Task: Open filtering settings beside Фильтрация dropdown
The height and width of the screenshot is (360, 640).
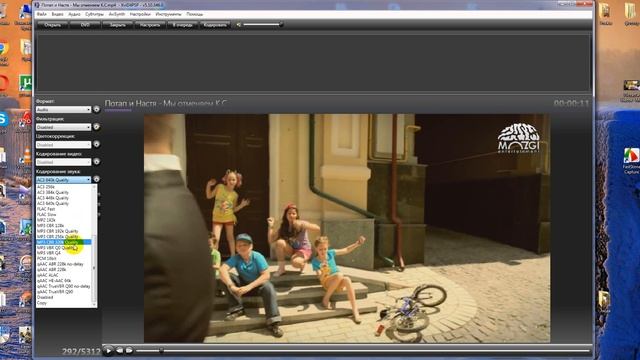Action: (96, 127)
